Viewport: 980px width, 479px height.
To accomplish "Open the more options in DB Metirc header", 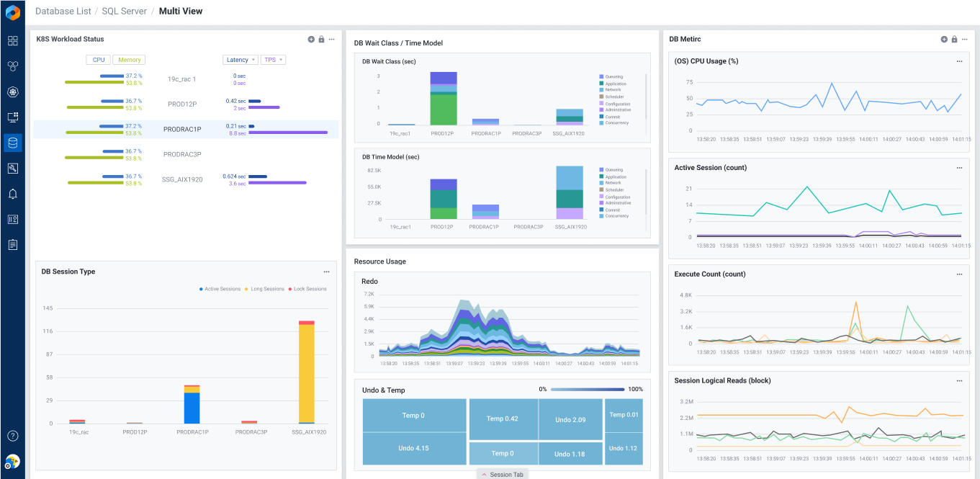I will pyautogui.click(x=964, y=39).
